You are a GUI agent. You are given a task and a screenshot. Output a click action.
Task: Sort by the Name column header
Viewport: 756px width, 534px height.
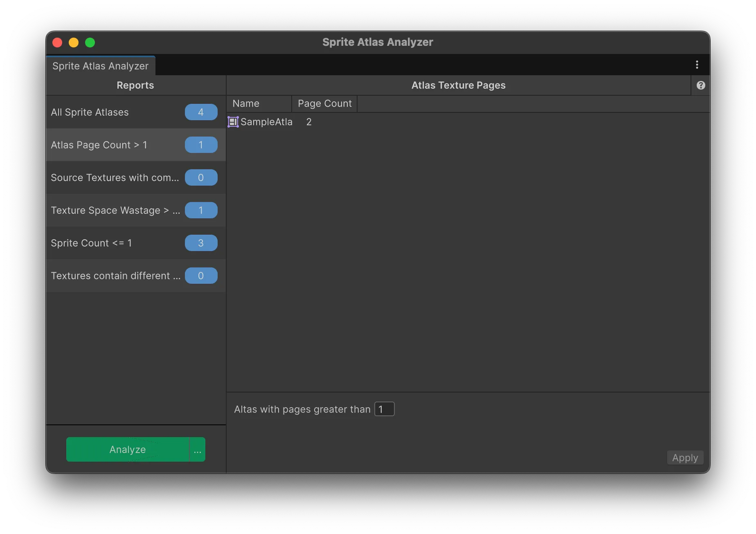(x=259, y=103)
